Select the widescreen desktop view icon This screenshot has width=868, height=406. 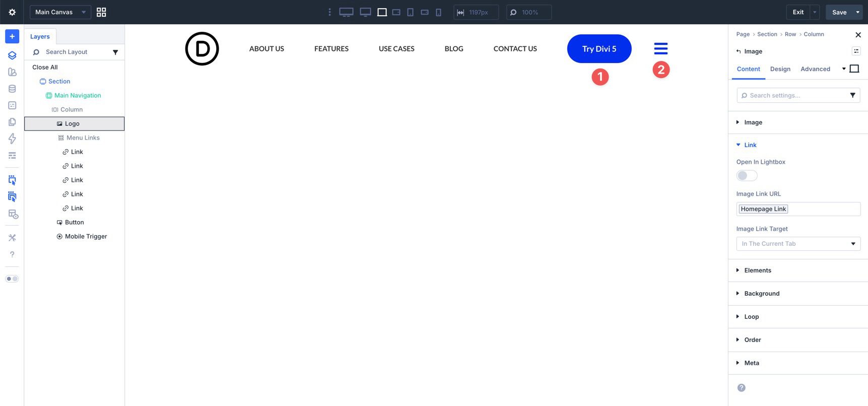click(x=346, y=12)
